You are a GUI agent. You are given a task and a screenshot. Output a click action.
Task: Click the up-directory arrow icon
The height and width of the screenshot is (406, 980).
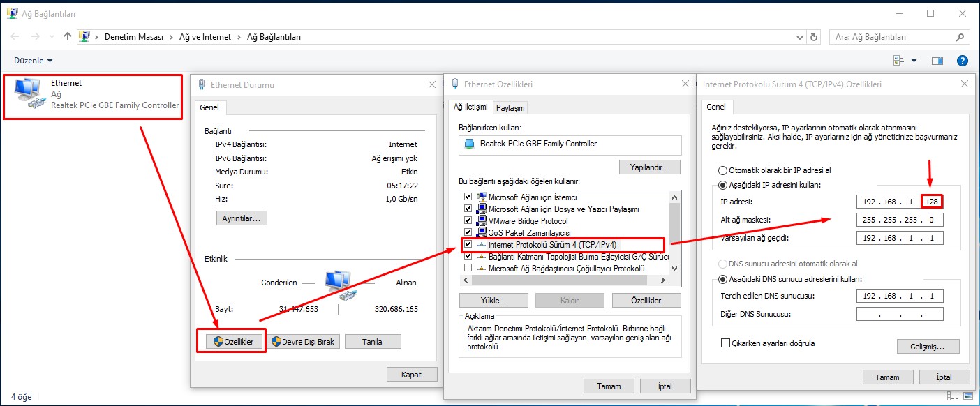pyautogui.click(x=68, y=37)
